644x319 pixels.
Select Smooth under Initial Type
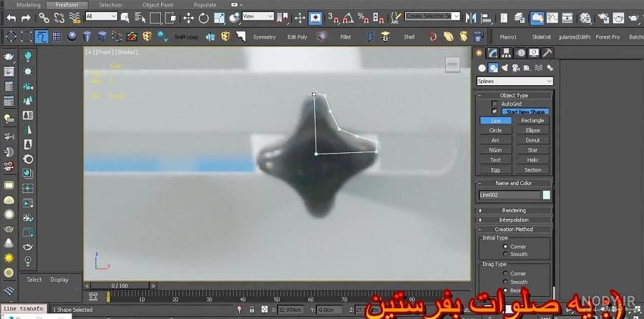click(506, 254)
